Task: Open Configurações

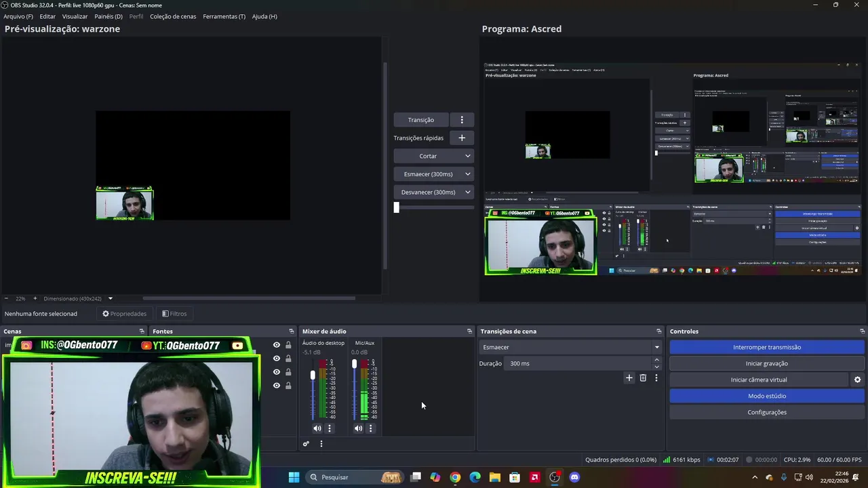Action: click(767, 412)
